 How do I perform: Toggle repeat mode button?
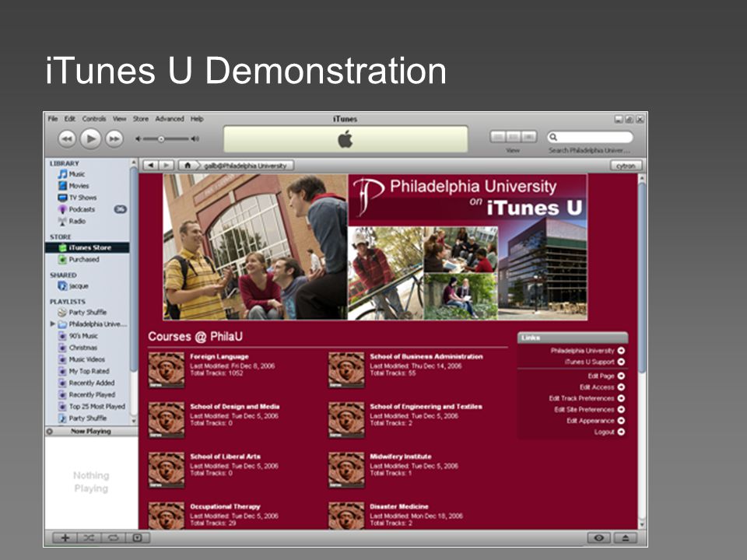(x=114, y=538)
